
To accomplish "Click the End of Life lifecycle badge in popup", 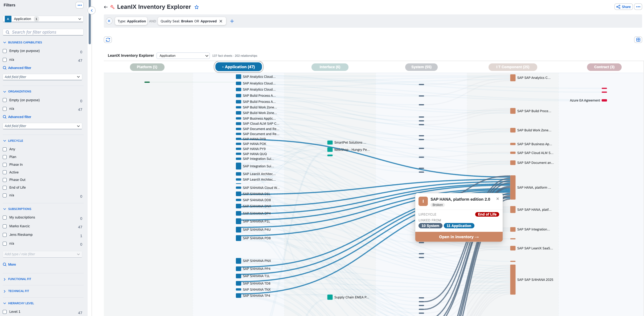I will coord(487,214).
